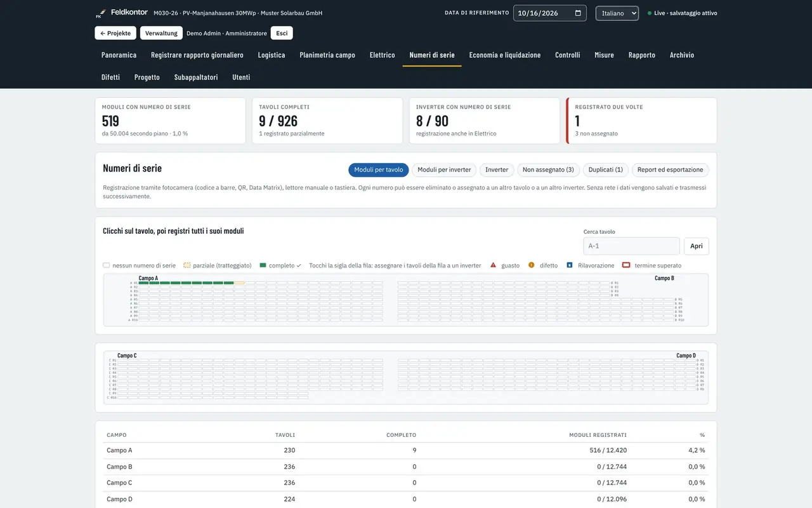Screen dimensions: 812x508
Task: Go to the Controlli tab
Action: coord(568,55)
